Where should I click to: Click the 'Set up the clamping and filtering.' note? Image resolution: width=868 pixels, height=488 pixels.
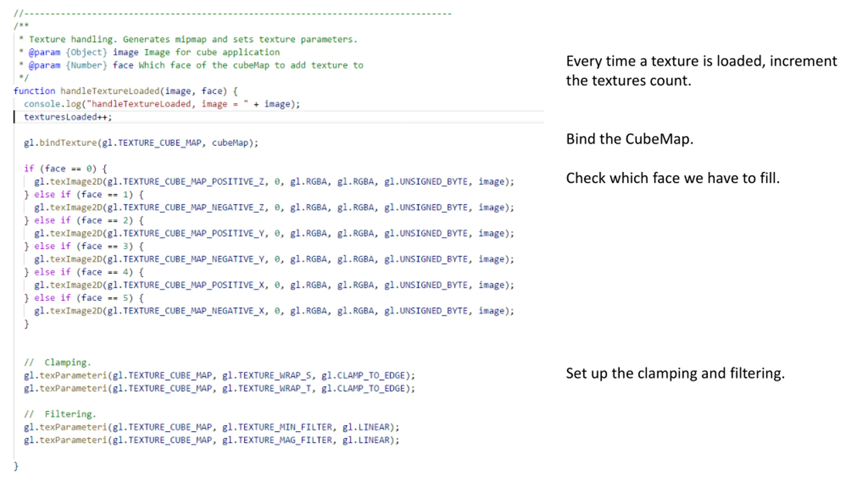[x=675, y=373]
